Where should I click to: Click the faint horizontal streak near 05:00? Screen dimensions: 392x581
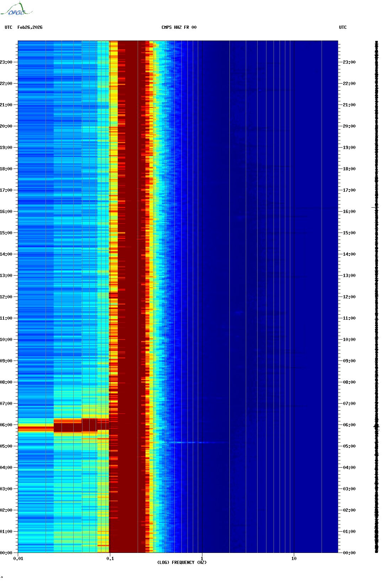(x=199, y=443)
